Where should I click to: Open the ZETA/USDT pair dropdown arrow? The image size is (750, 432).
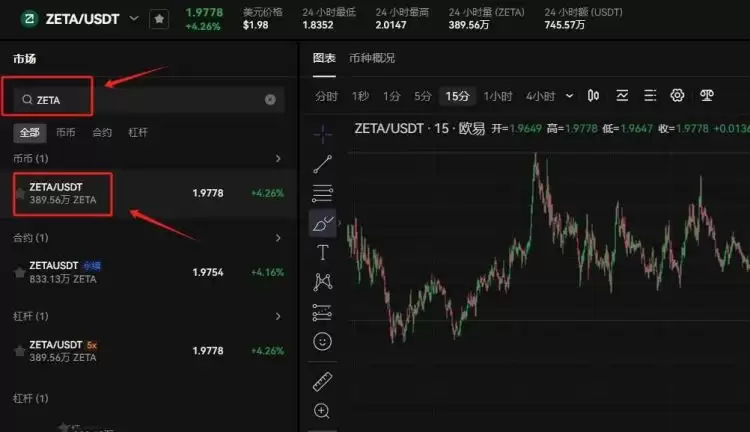[133, 19]
